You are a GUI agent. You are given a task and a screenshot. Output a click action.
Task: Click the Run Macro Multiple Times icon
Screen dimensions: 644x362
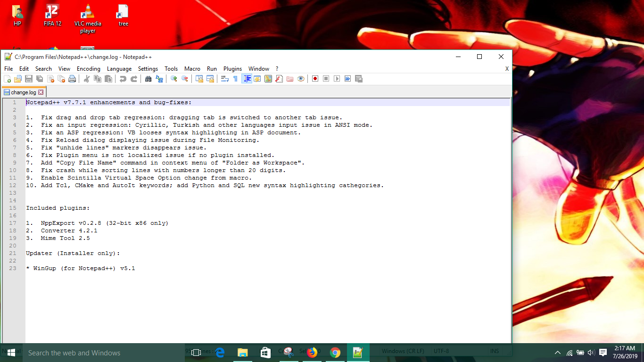[x=347, y=79]
